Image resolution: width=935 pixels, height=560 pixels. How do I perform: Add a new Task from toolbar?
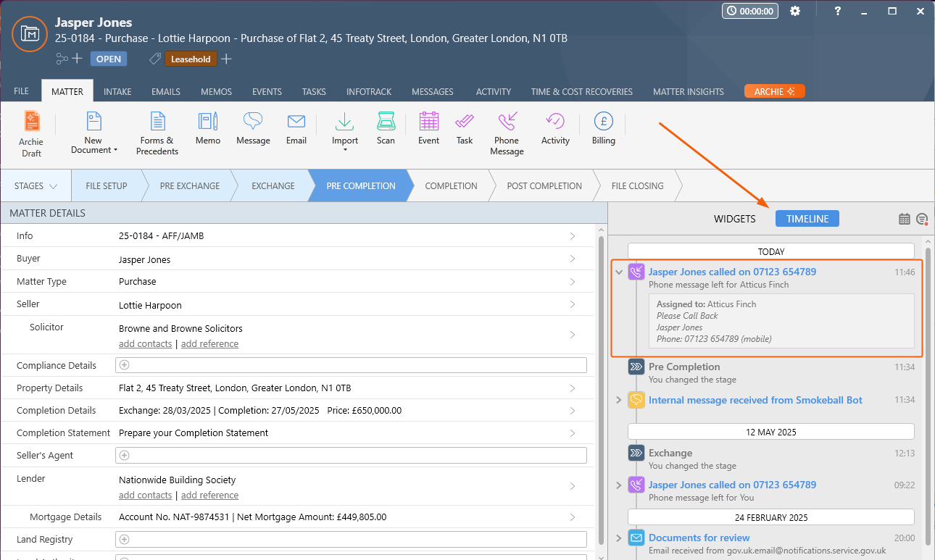(465, 129)
